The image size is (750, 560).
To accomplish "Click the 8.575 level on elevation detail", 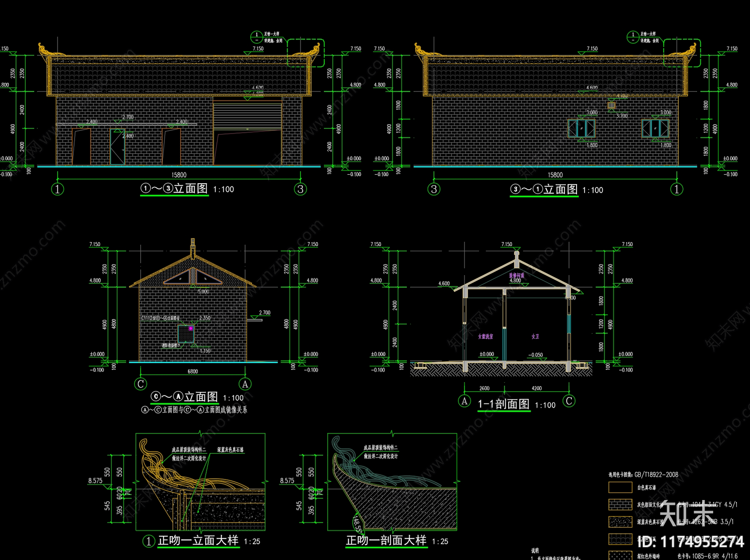I will pyautogui.click(x=95, y=480).
